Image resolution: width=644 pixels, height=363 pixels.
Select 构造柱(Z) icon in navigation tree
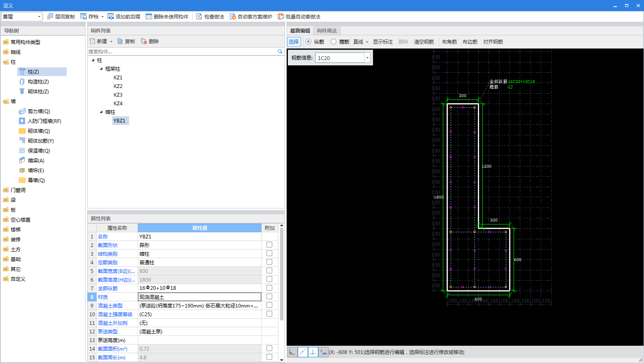22,81
